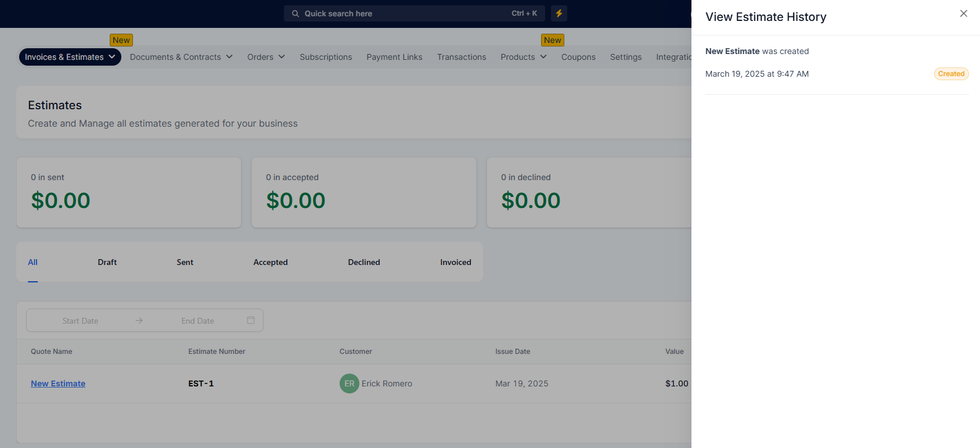Switch to the Sent tab
Screen dimensions: 980x448
click(185, 262)
